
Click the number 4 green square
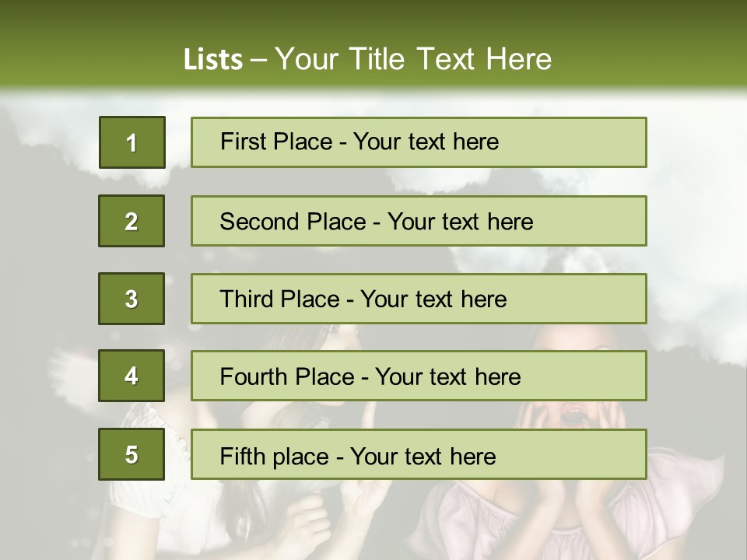pos(132,376)
